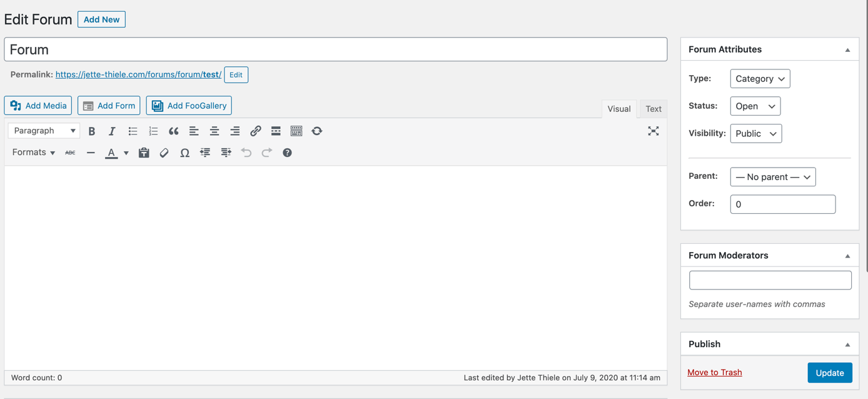Open the Paragraph format dropdown

pyautogui.click(x=44, y=131)
